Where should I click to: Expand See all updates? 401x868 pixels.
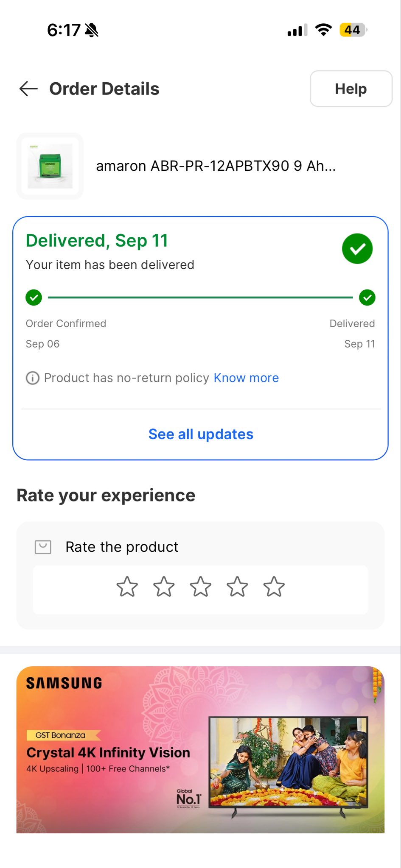pos(201,434)
